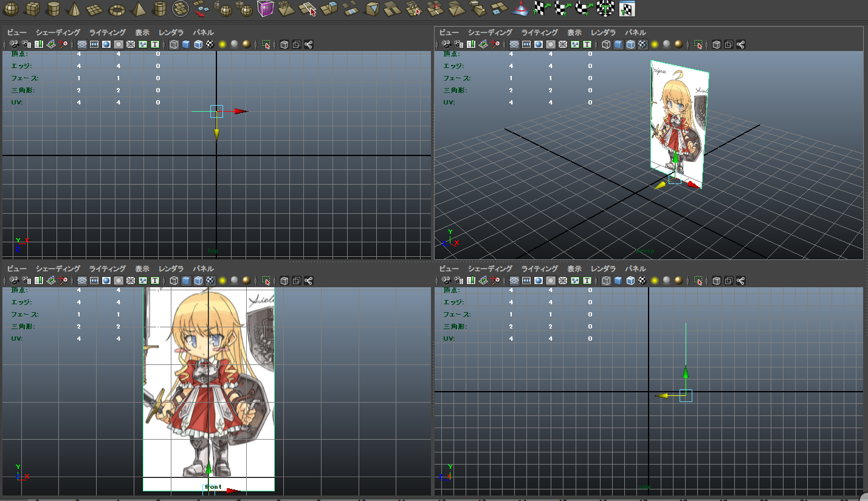The width and height of the screenshot is (868, 501).
Task: Toggle resolution gate in the front view panel
Action: point(106,281)
